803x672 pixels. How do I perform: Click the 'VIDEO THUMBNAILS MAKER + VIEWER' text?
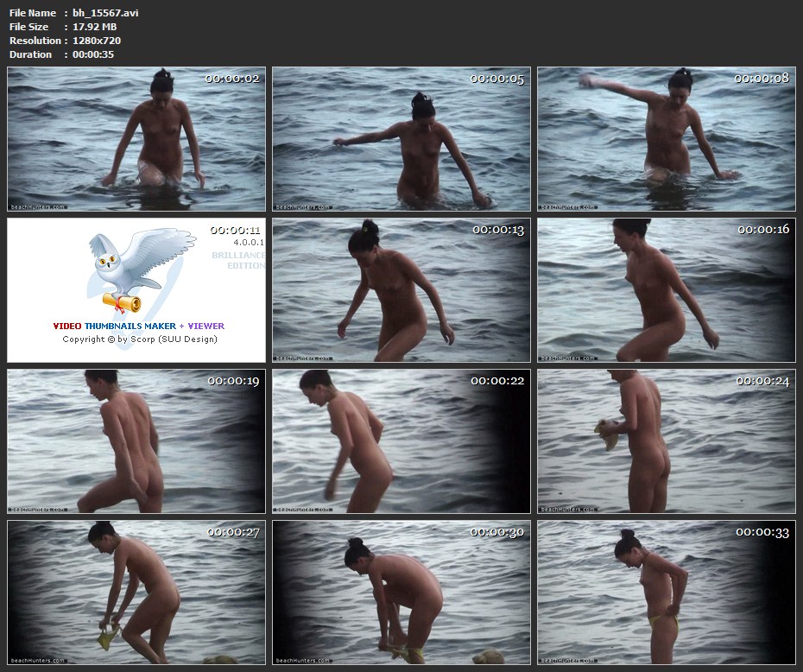(x=139, y=326)
